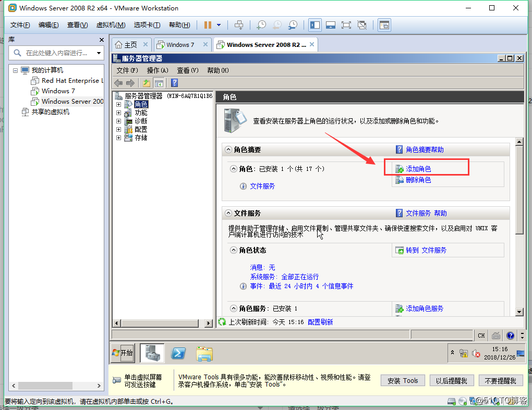Collapse the 文件服务 section
532x410 pixels.
pyautogui.click(x=228, y=213)
